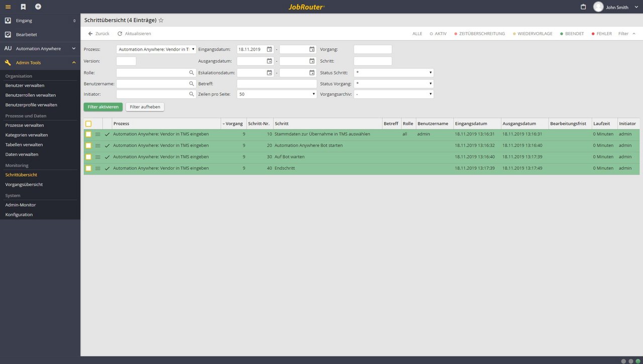The image size is (643, 364).
Task: Click the Bearbeitet checkmark icon
Action: coord(8,35)
